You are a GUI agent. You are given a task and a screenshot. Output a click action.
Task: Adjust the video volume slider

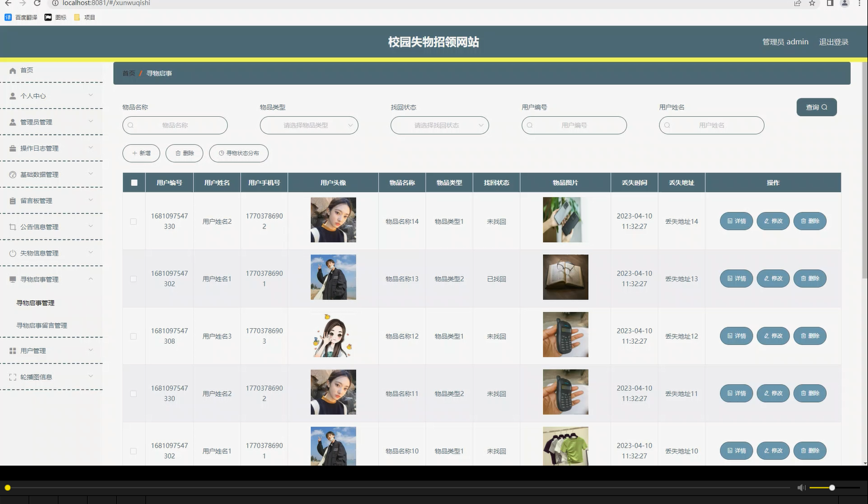832,487
